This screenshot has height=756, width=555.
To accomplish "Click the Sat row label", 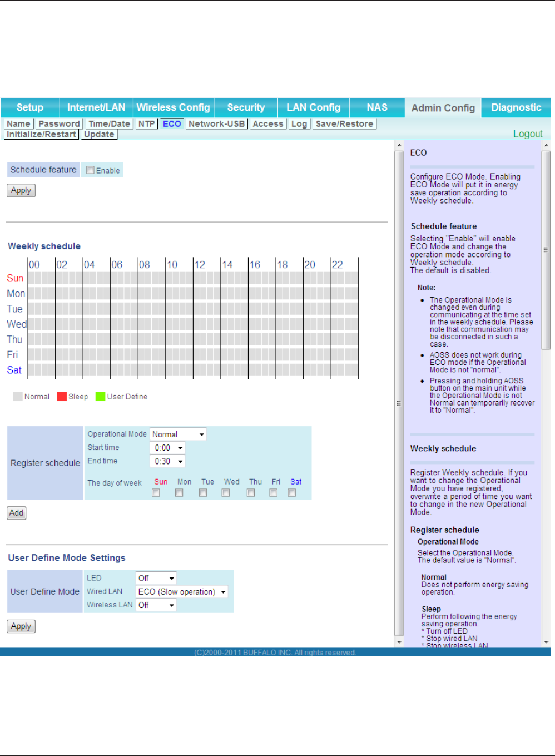I will point(14,370).
